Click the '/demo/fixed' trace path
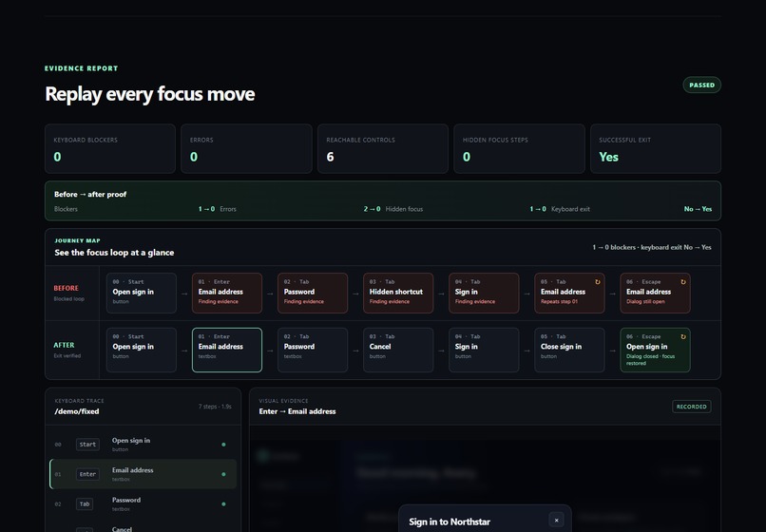The image size is (766, 532). click(77, 411)
